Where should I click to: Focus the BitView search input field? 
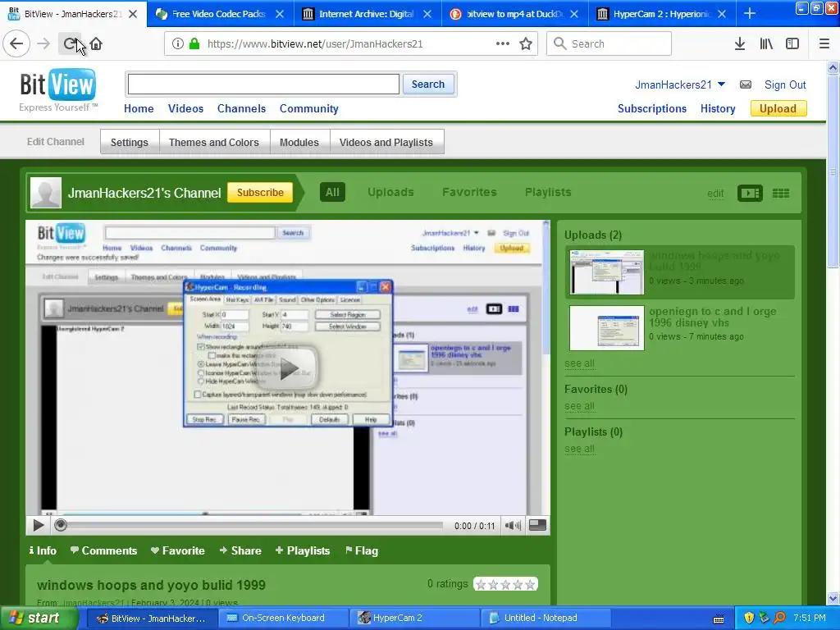pyautogui.click(x=263, y=84)
